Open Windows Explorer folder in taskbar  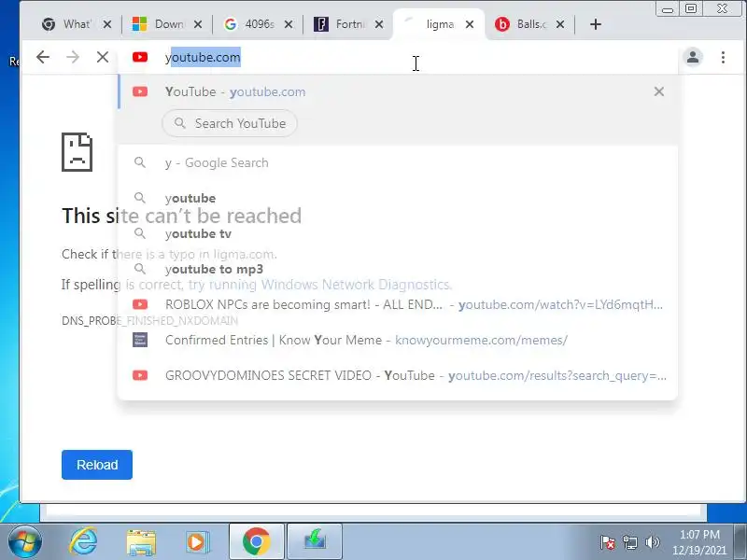point(141,542)
